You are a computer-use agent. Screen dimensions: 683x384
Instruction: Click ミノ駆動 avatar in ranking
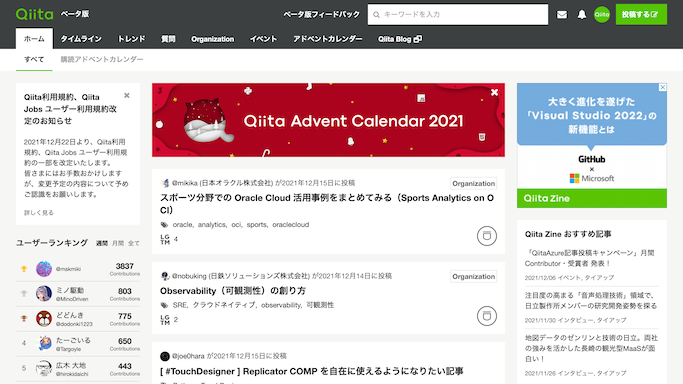click(44, 294)
